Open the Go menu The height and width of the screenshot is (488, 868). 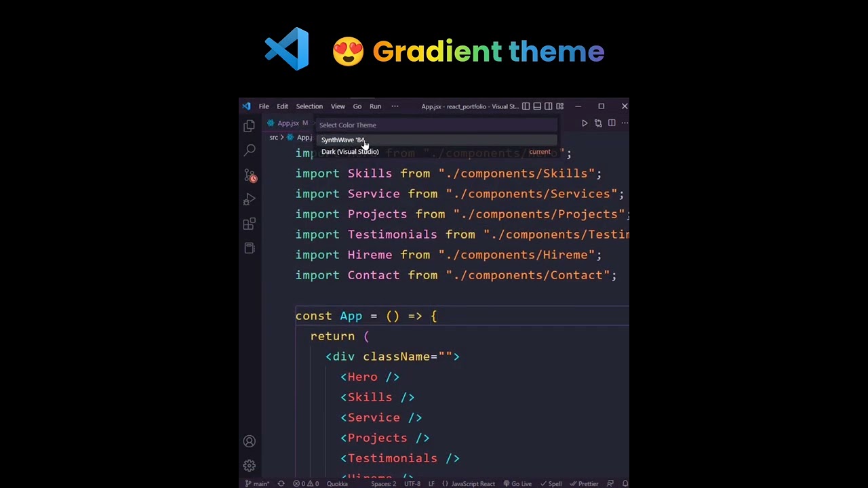click(x=357, y=106)
